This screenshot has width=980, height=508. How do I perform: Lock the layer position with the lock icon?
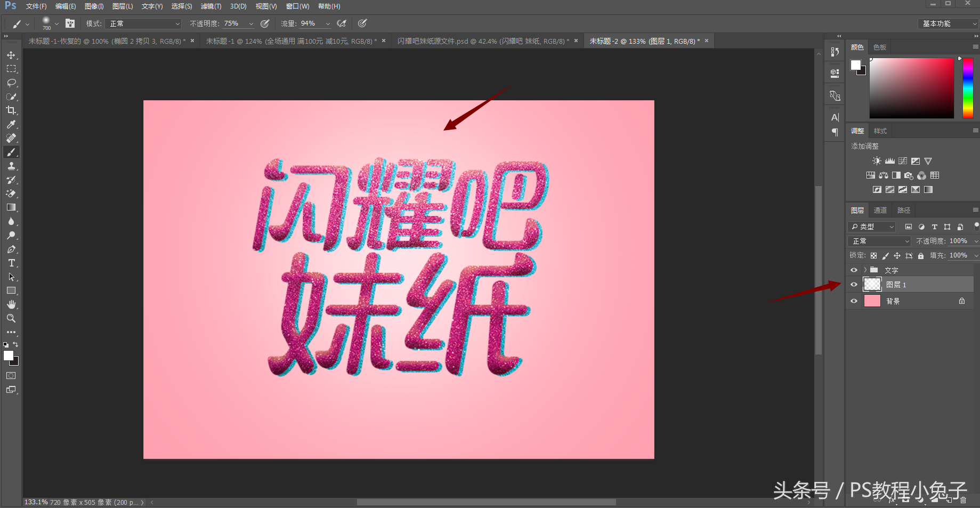click(x=897, y=255)
